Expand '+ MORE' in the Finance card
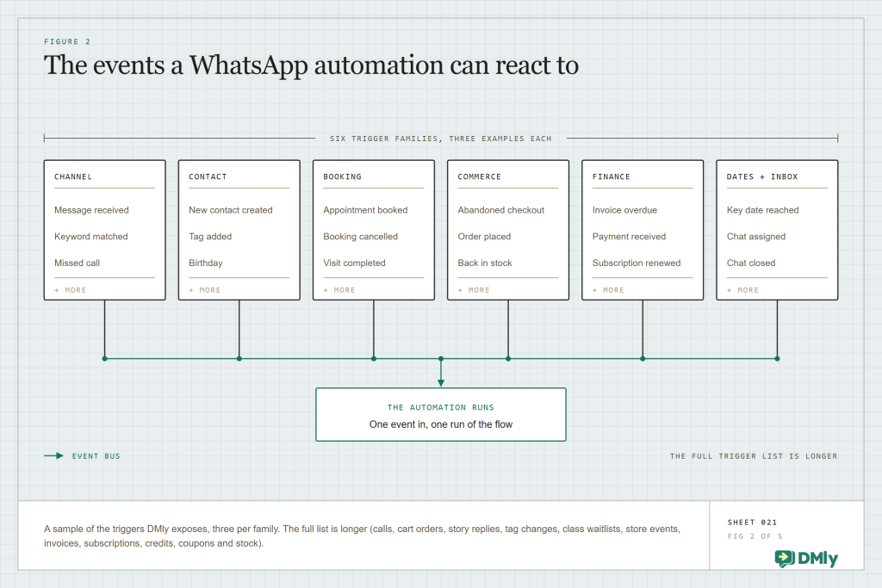The width and height of the screenshot is (882, 588). pyautogui.click(x=608, y=290)
